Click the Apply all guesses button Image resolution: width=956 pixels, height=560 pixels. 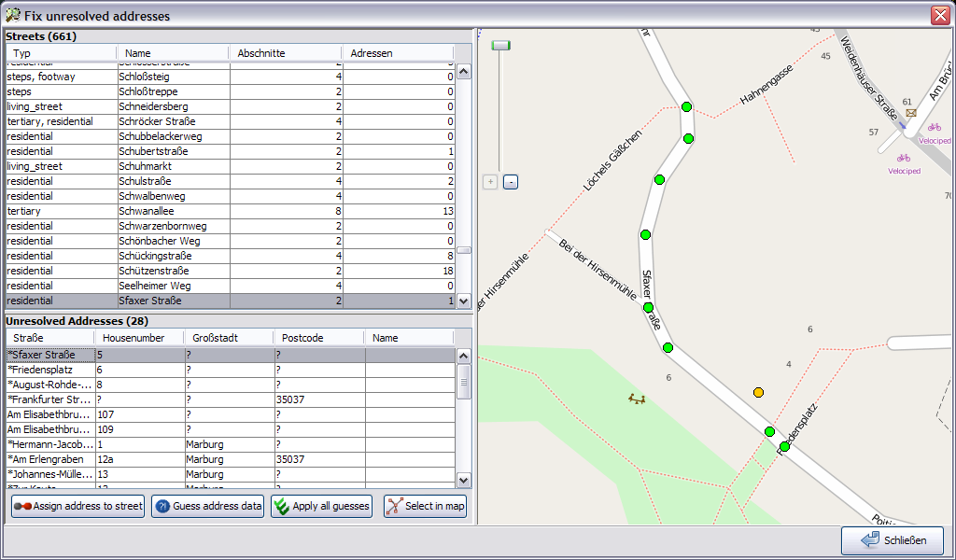pyautogui.click(x=321, y=507)
